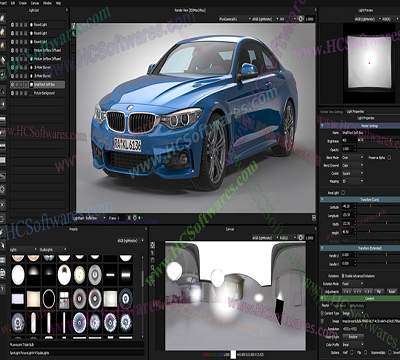The height and width of the screenshot is (360, 400).
Task: Click the Width slider track
Action: pyautogui.click(x=379, y=224)
